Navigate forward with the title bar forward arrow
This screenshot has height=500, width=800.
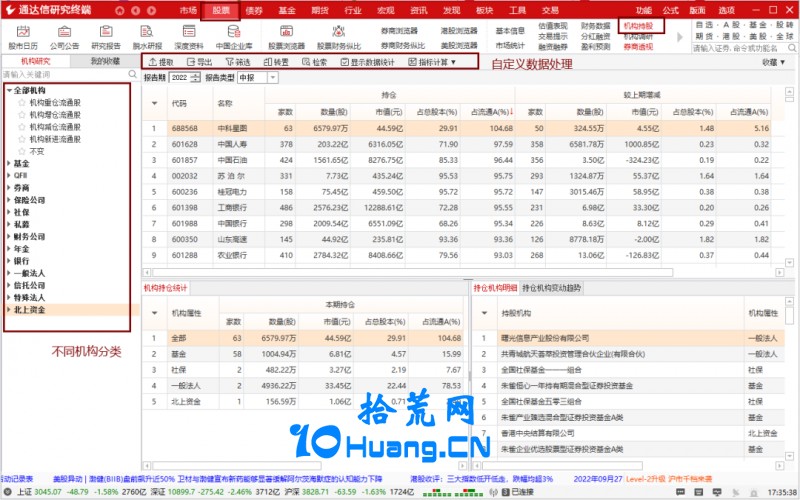[x=152, y=10]
